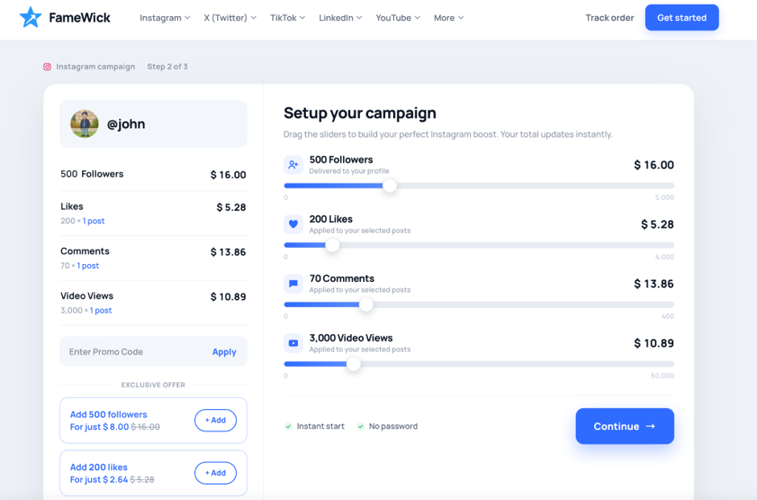This screenshot has width=757, height=500.
Task: Click the 5,000 followers slider maximum label
Action: click(x=664, y=197)
